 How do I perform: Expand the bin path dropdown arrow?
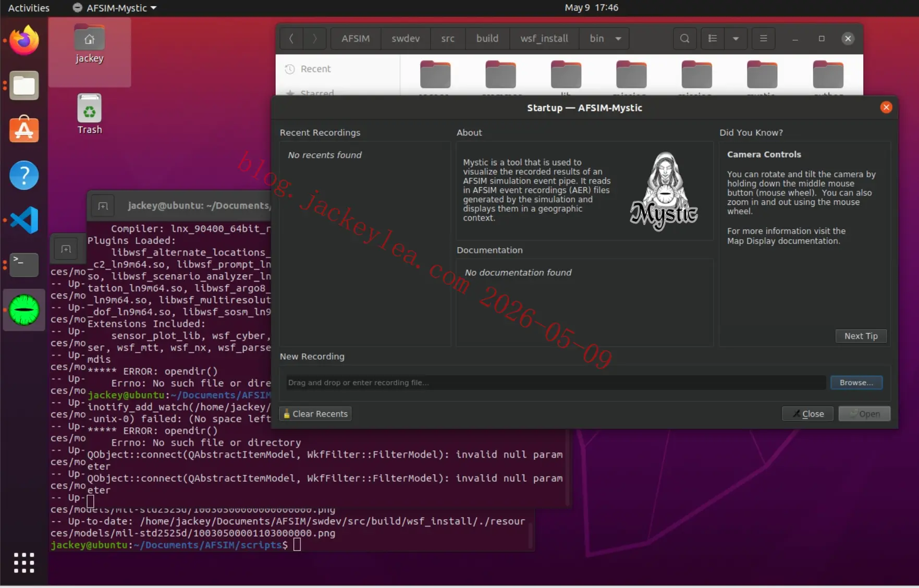pos(618,39)
